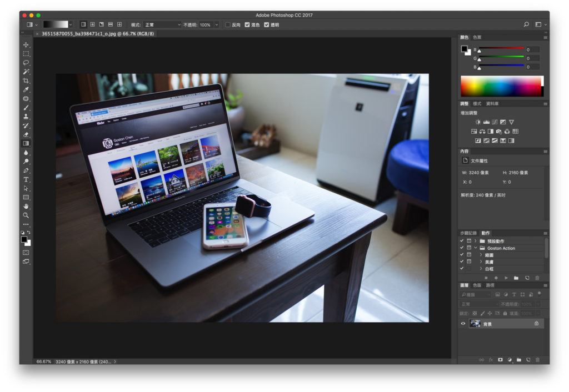Hide the 背景 layer visibility eye
Viewport: 569px width, 392px height.
[463, 324]
